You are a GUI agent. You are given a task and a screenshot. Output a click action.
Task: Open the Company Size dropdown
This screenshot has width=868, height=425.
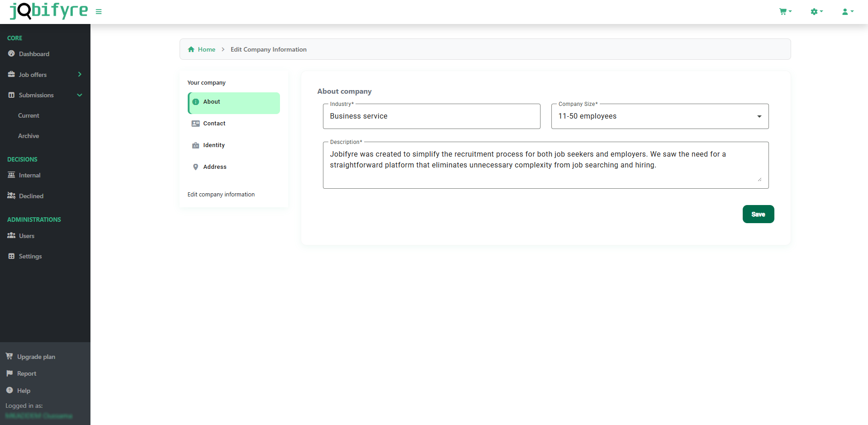[x=659, y=116]
